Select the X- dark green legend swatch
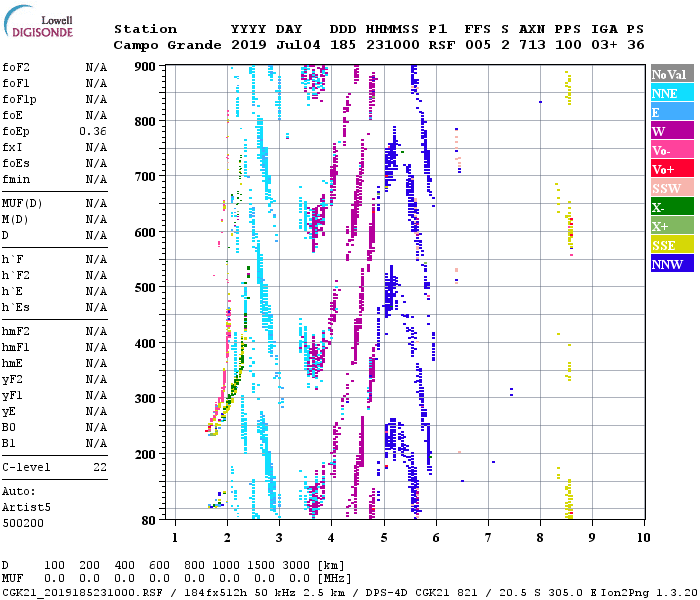This screenshot has width=700, height=600. point(672,207)
